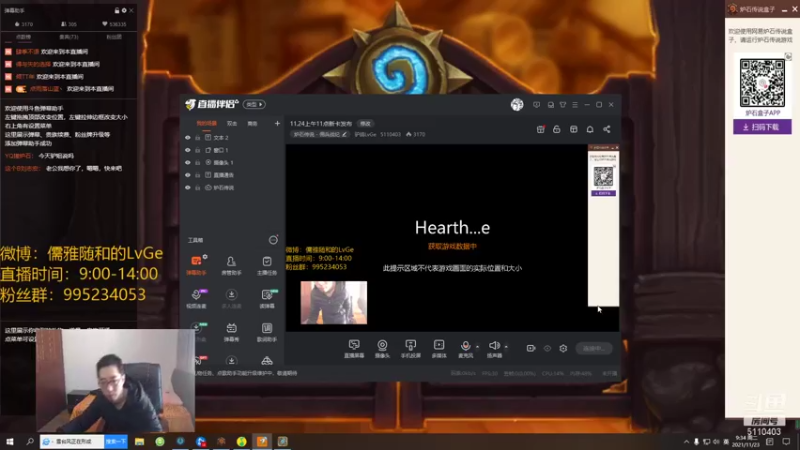Add a new scene with plus button
Image resolution: width=800 pixels, height=450 pixels.
[277, 123]
